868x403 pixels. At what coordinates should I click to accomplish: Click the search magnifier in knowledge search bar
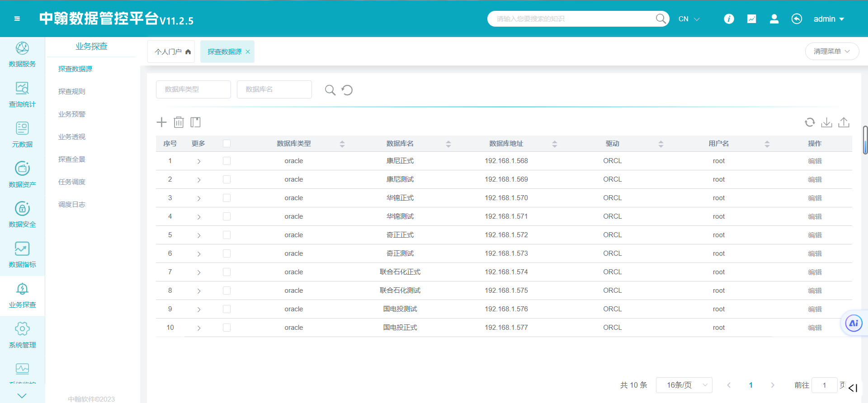click(x=660, y=19)
